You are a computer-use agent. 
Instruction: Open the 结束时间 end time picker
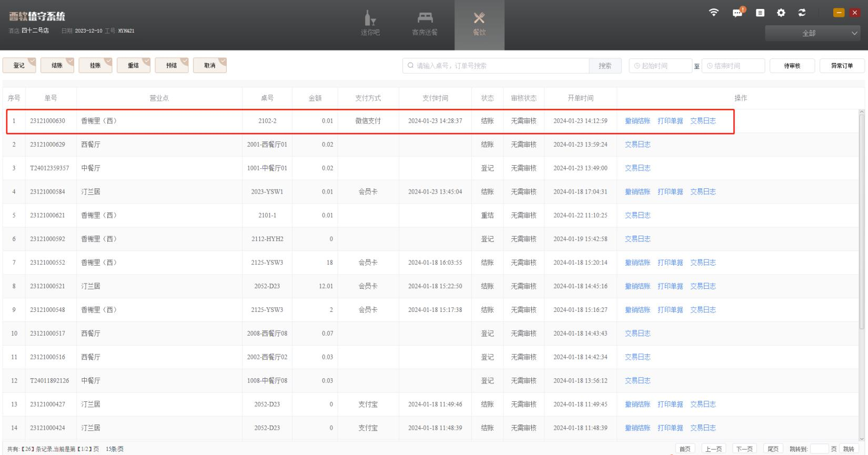733,66
